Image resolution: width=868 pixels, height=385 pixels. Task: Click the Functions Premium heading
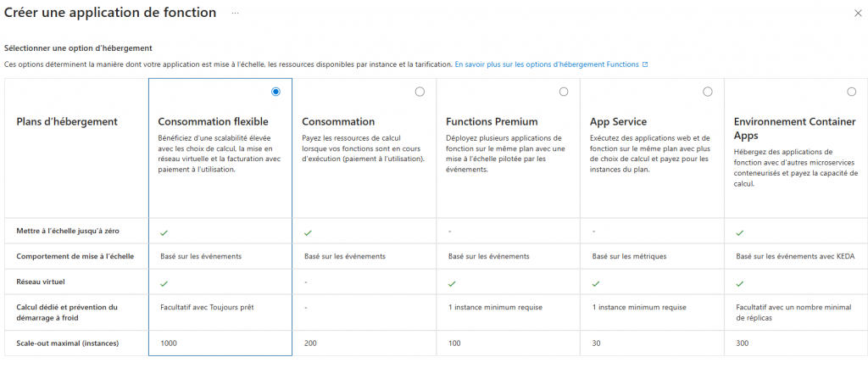click(492, 122)
